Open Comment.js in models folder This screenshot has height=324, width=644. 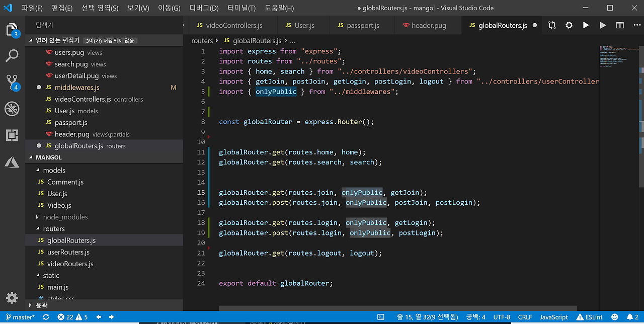65,182
